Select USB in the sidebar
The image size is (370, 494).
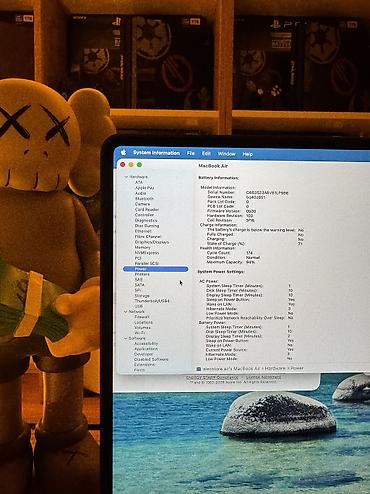[x=139, y=306]
